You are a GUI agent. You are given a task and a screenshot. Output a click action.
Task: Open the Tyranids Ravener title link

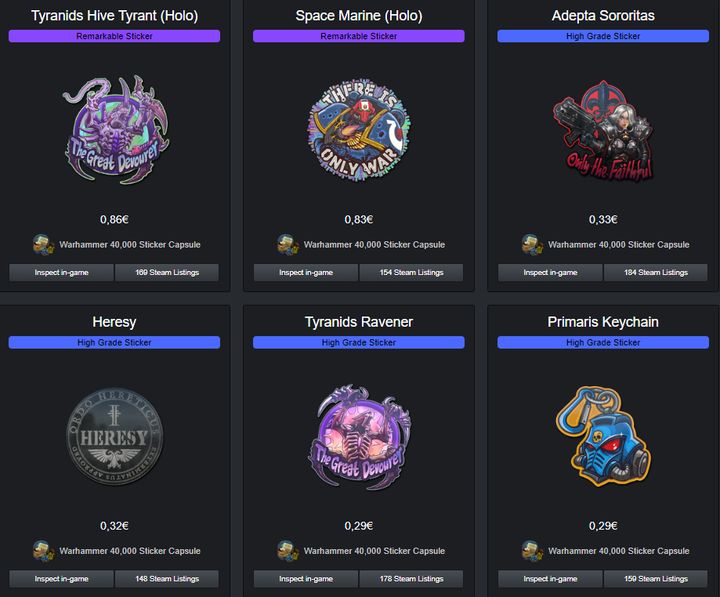click(358, 322)
